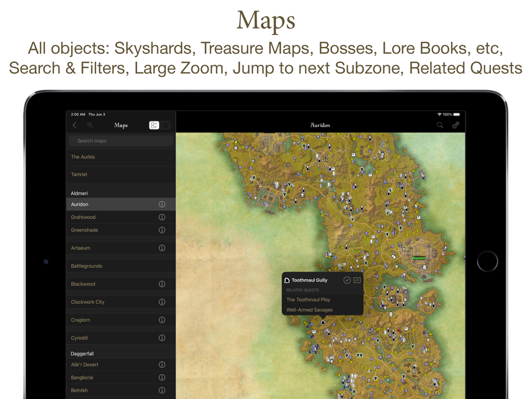Viewport: 532px width, 399px height.
Task: Expand the Grahtwood row chevron
Action: click(170, 217)
